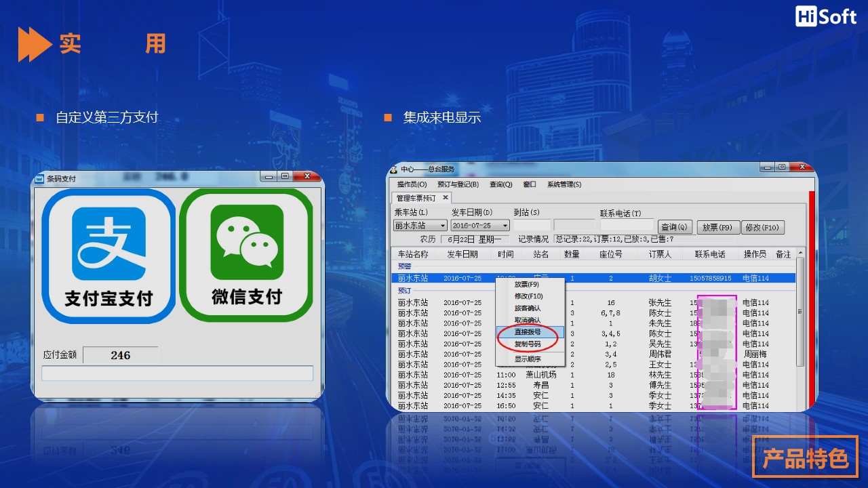
Task: Sort by 站名 column header
Action: (x=540, y=254)
